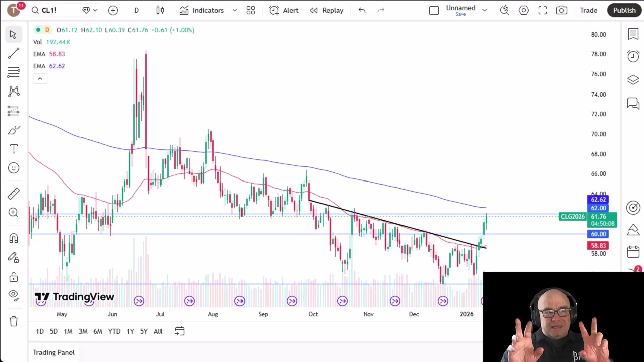The height and width of the screenshot is (362, 644).
Task: Add a symbol to compare
Action: coord(113,10)
